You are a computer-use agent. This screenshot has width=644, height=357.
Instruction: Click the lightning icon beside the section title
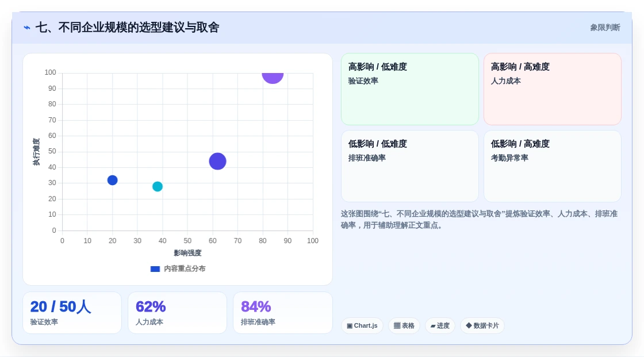tap(27, 28)
